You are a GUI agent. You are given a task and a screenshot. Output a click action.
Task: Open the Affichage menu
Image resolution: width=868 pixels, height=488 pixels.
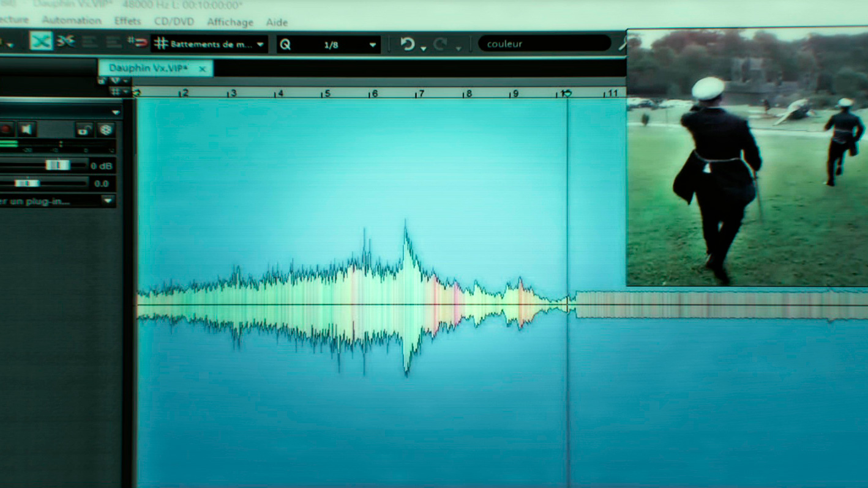[230, 22]
